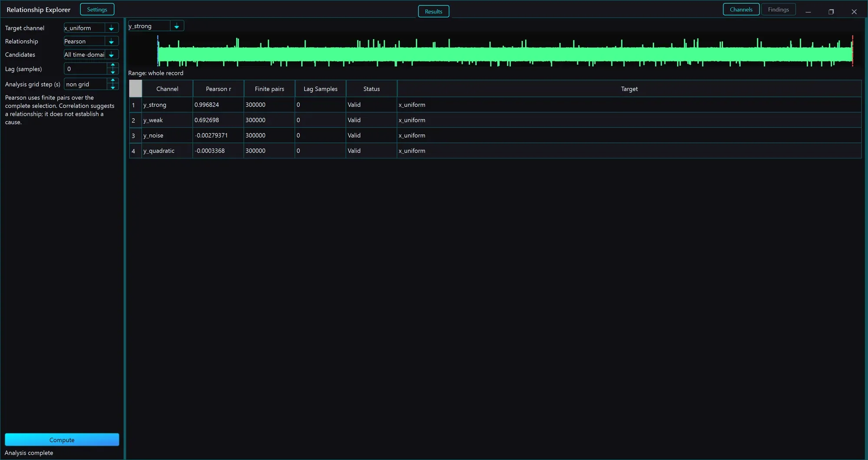Focus the Lag (samples) input field
868x460 pixels.
85,69
